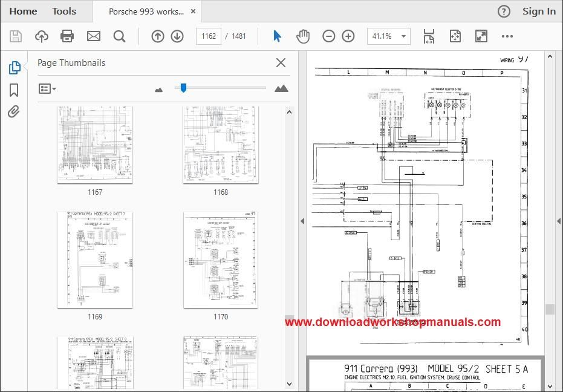Open page 1167 thumbnail
This screenshot has height=392, width=563.
click(x=95, y=145)
